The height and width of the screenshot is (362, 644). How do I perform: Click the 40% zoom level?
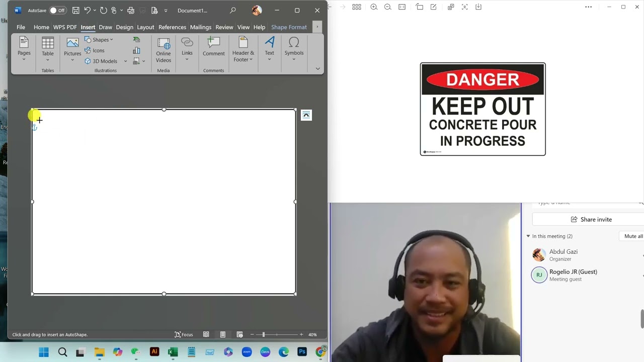tap(312, 334)
